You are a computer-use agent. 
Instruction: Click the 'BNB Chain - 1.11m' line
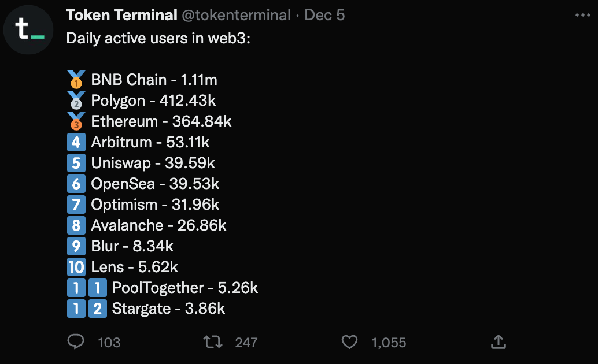coord(154,80)
